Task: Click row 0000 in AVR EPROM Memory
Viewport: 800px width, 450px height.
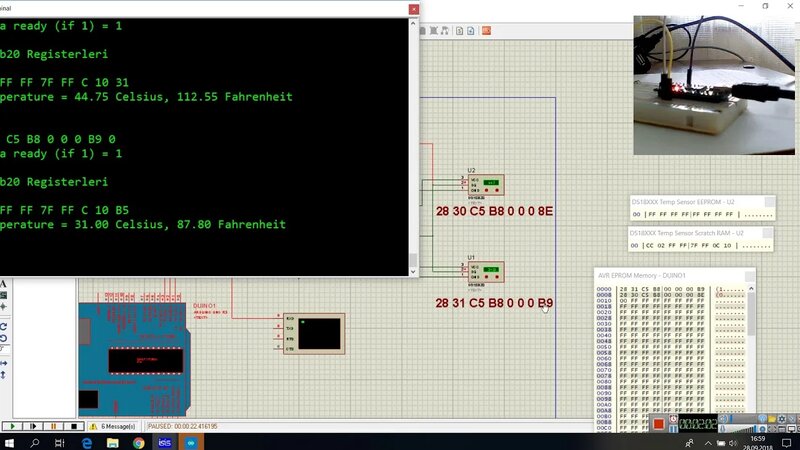Action: tap(670, 289)
